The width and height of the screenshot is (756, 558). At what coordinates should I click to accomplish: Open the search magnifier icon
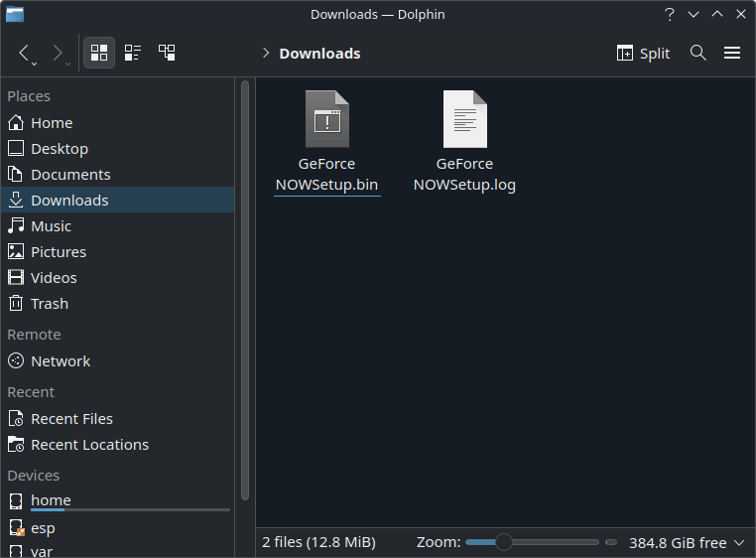(x=698, y=53)
